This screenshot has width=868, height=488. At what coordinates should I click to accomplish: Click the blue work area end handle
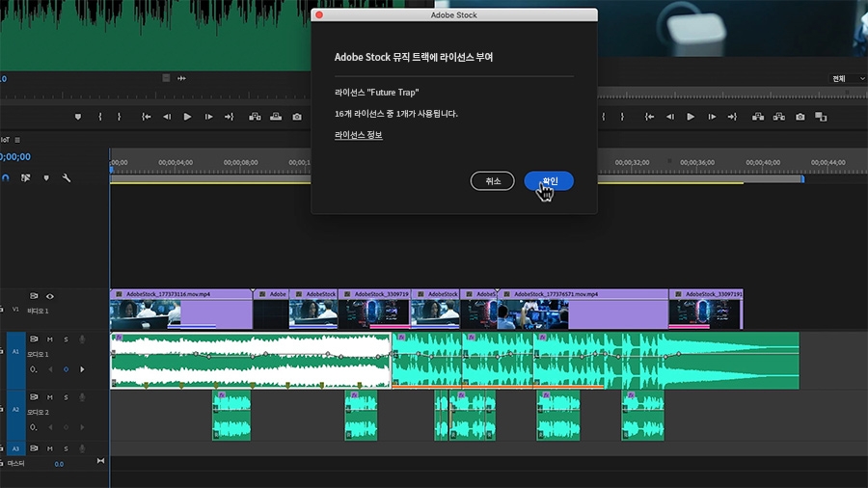click(x=802, y=178)
